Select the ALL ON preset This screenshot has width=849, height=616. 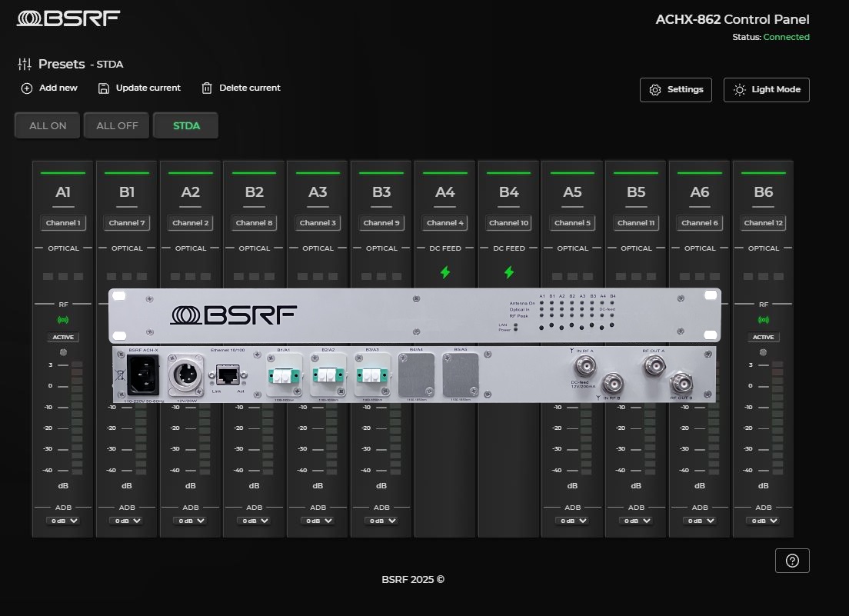[x=48, y=126]
